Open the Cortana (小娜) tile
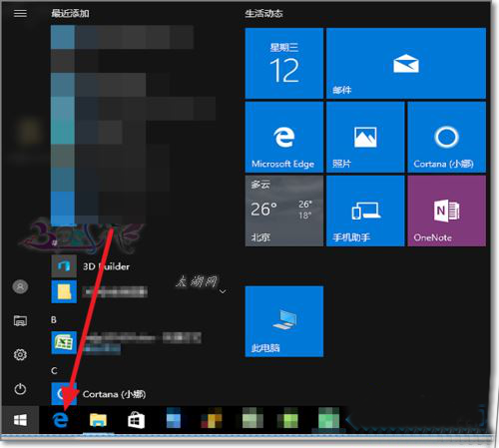 (x=447, y=137)
